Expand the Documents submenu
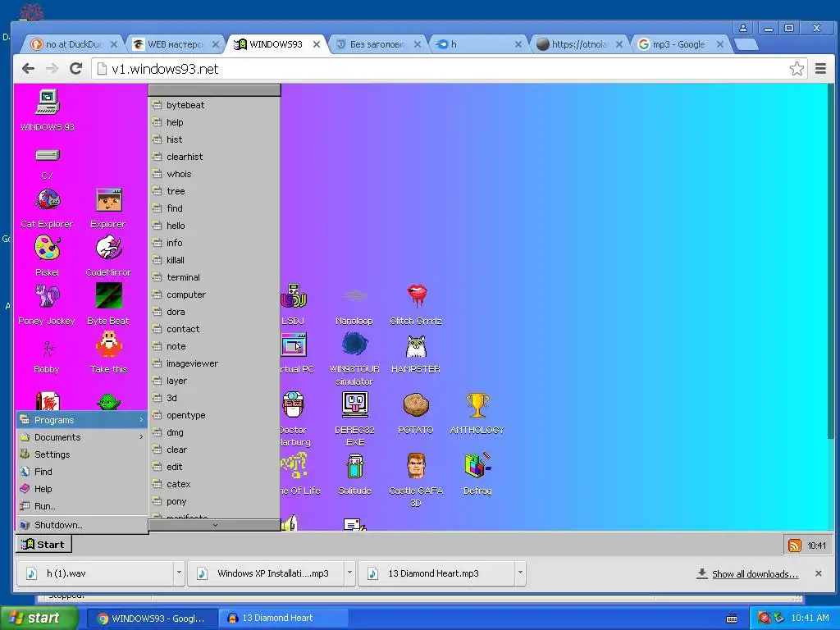 coord(82,437)
